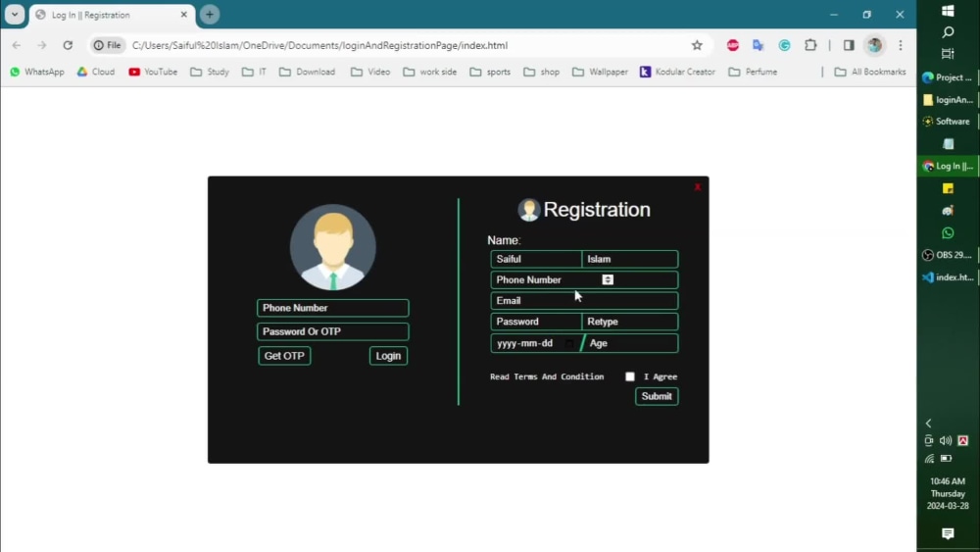Open the Chrome profile avatar

874,45
